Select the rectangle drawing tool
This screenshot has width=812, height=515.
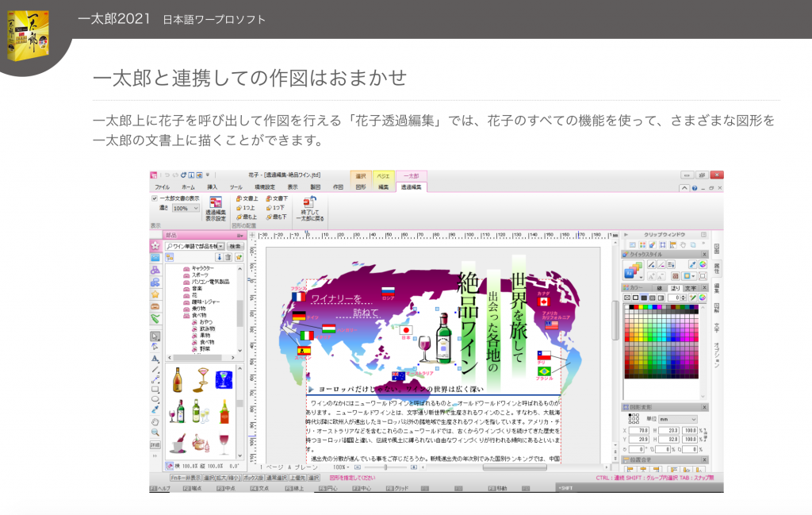(x=155, y=389)
